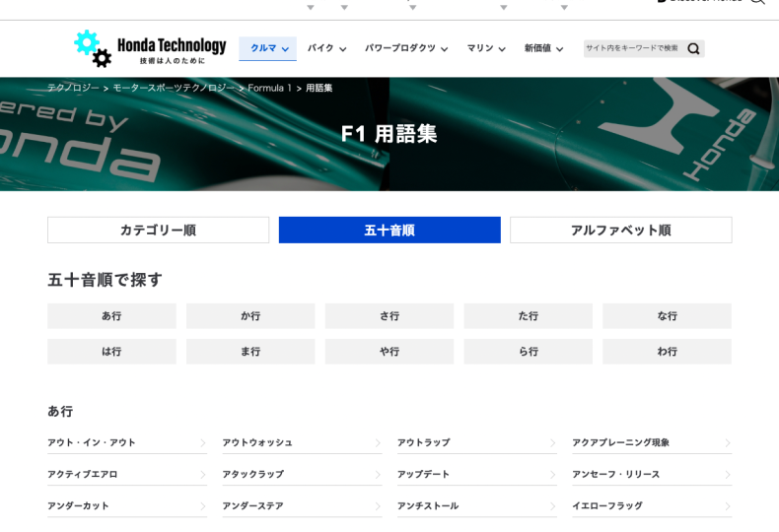The width and height of the screenshot is (779, 532).
Task: Click arrow icon beside イエローフラッグ
Action: point(727,506)
